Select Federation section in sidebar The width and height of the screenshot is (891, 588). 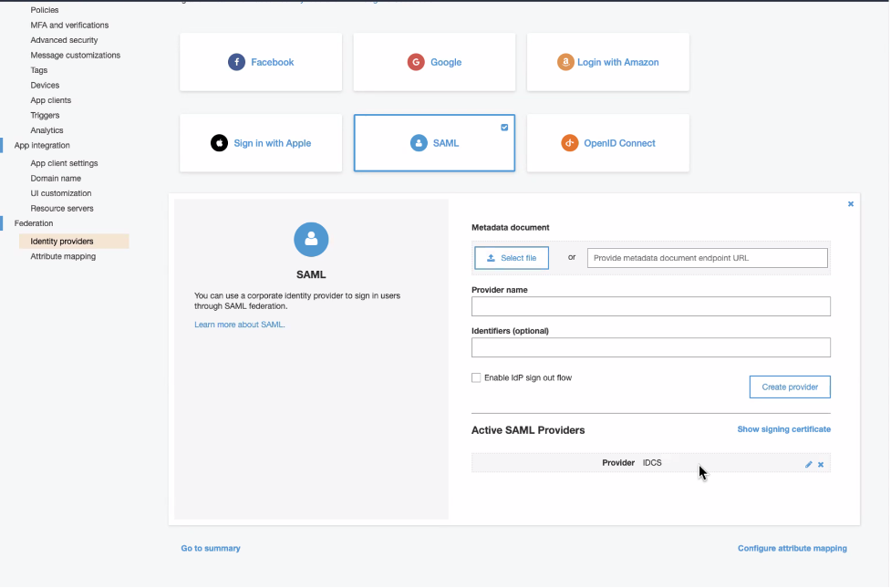tap(34, 223)
